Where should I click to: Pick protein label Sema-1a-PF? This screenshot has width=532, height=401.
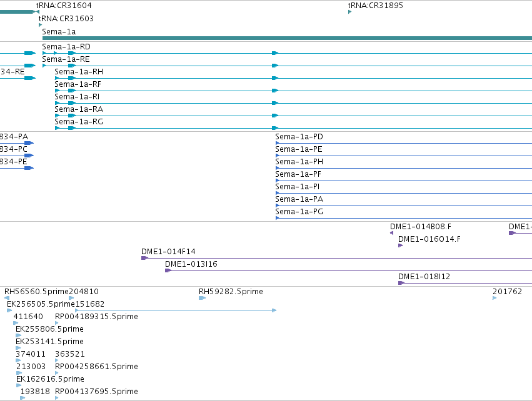pos(298,174)
